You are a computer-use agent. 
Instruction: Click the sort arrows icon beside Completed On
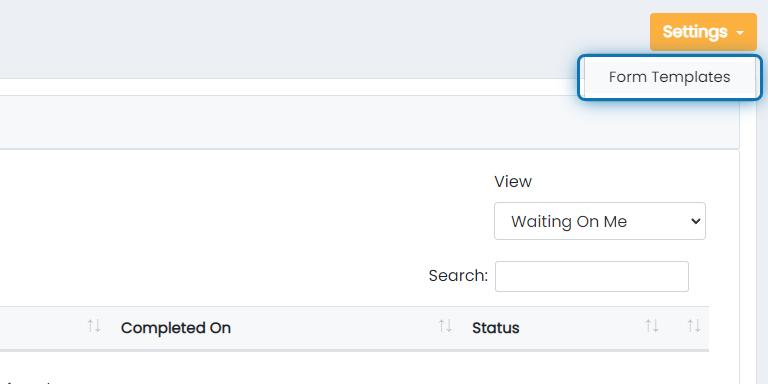pyautogui.click(x=445, y=326)
